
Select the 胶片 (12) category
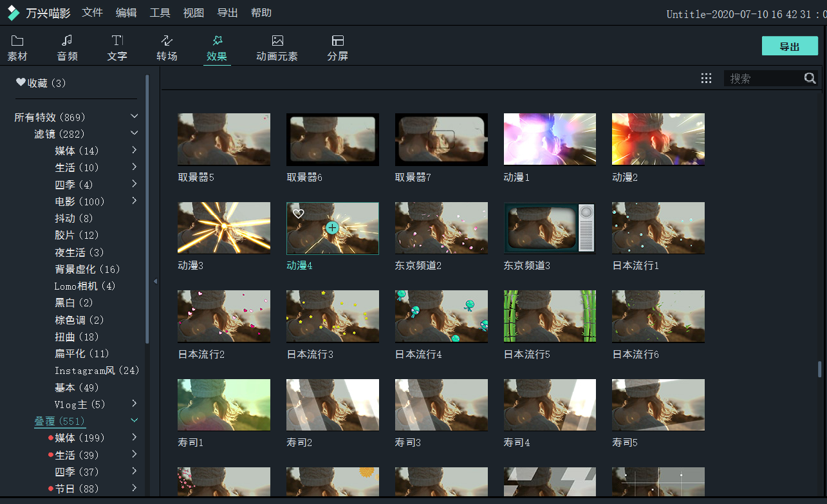(77, 235)
